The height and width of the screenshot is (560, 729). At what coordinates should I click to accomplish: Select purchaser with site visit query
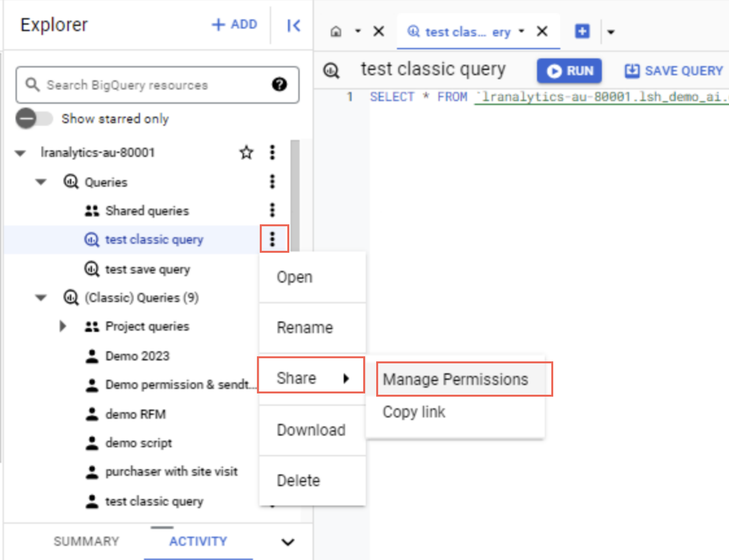[172, 472]
